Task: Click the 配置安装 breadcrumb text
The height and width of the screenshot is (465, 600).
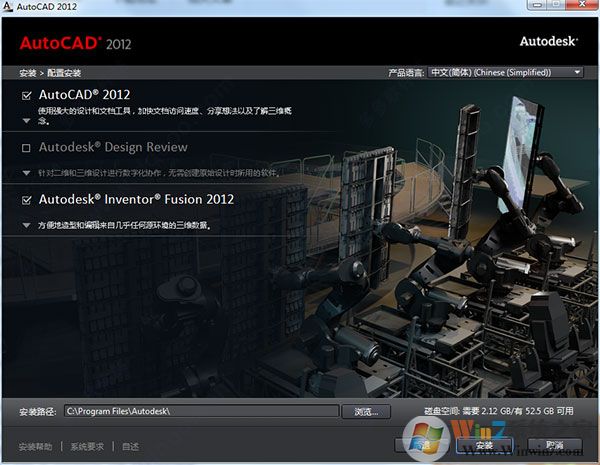Action: click(x=64, y=73)
